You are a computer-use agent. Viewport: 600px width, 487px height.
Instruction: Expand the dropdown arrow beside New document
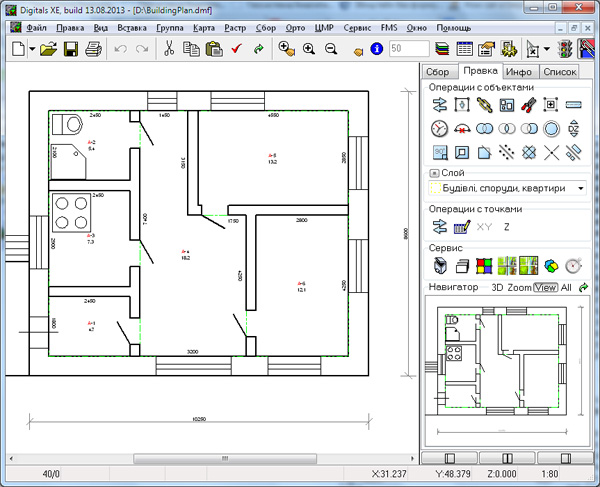coord(32,48)
